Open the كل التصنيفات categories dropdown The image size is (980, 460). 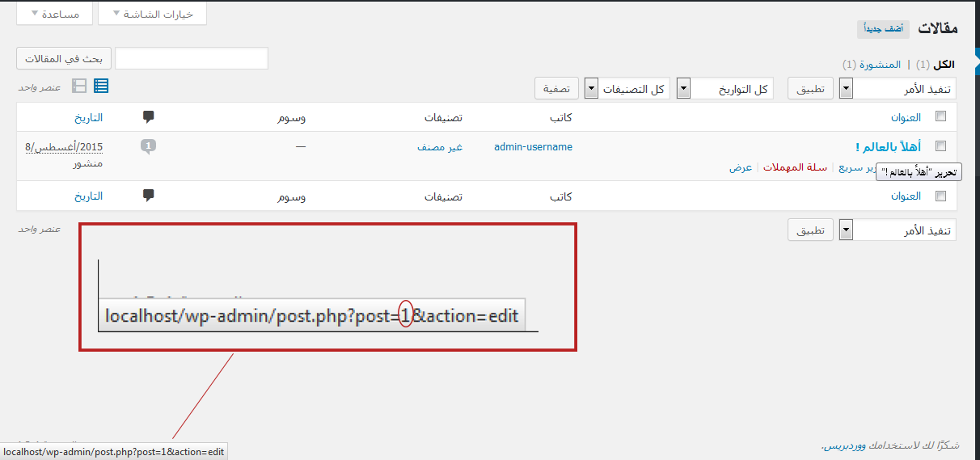pyautogui.click(x=625, y=89)
